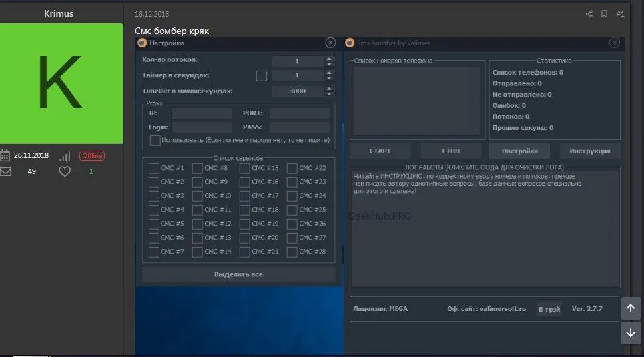
Task: Click the signal bars icon in the profile
Action: 65,156
